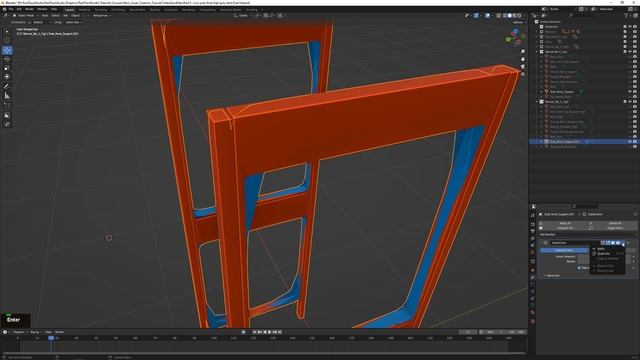This screenshot has width=640, height=360.
Task: Activate the Move tool
Action: (7, 50)
